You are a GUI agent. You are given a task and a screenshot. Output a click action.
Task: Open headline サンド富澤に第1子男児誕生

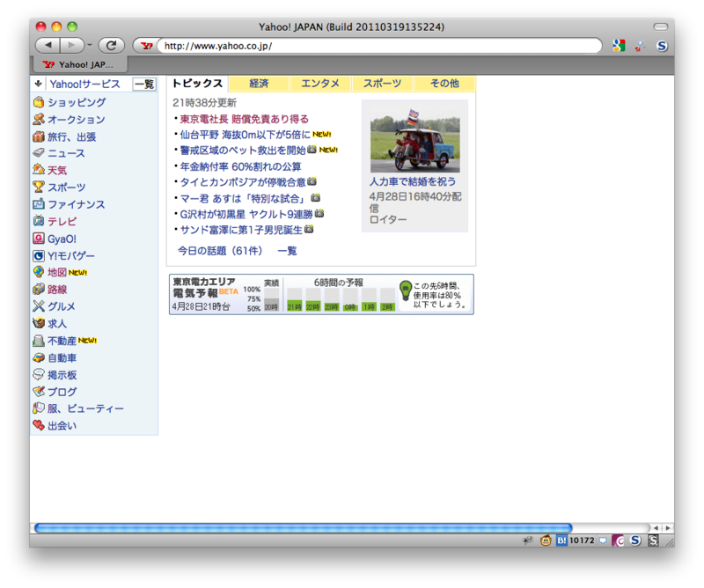241,230
